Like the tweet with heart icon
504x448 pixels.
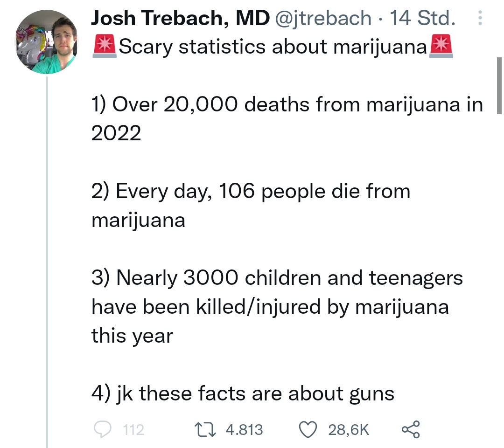308,430
